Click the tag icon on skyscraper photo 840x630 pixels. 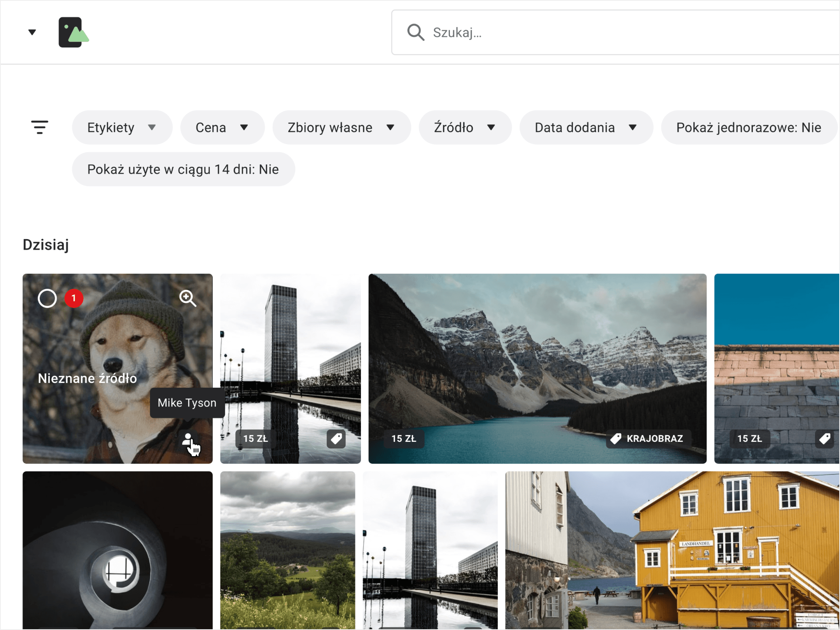pos(336,439)
